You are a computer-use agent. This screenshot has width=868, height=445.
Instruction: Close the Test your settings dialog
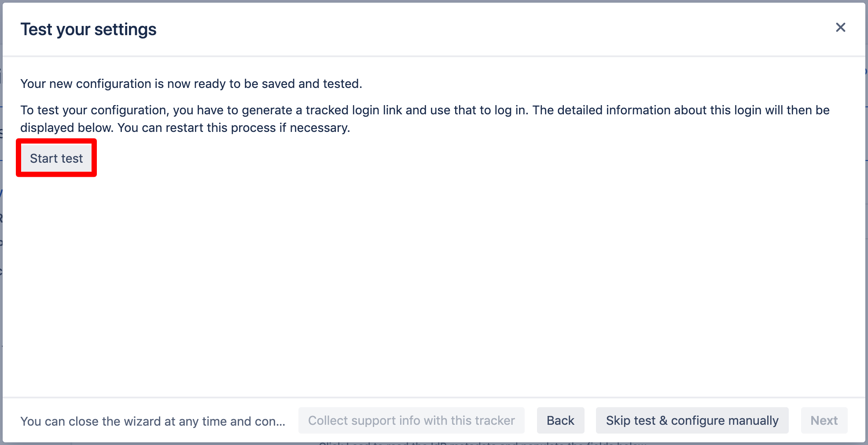[840, 28]
